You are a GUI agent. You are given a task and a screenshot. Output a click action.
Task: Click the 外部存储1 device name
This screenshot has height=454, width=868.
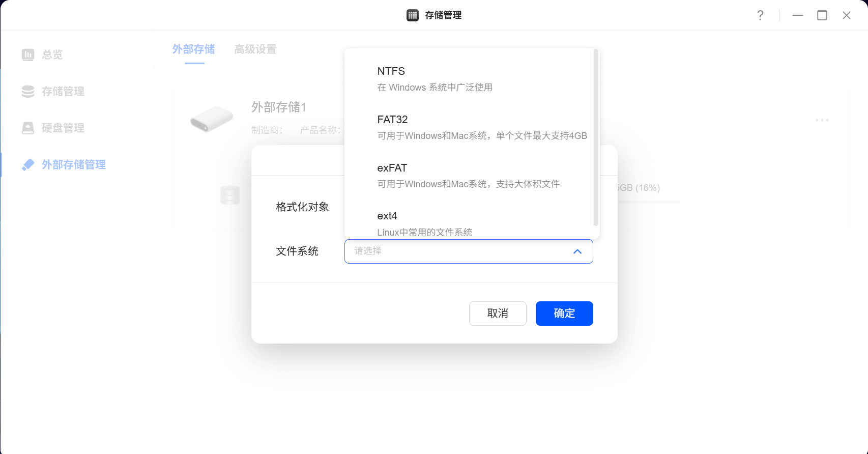pyautogui.click(x=279, y=107)
